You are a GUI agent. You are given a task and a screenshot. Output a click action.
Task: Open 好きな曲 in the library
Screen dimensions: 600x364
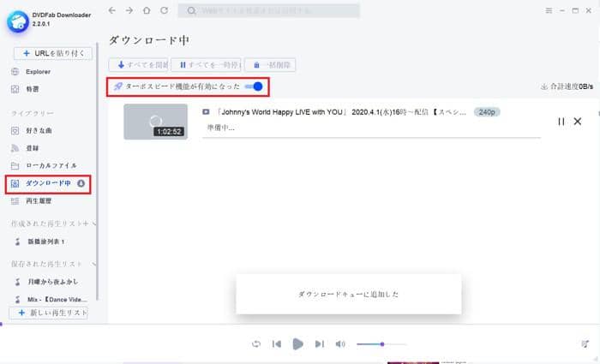pos(32,131)
